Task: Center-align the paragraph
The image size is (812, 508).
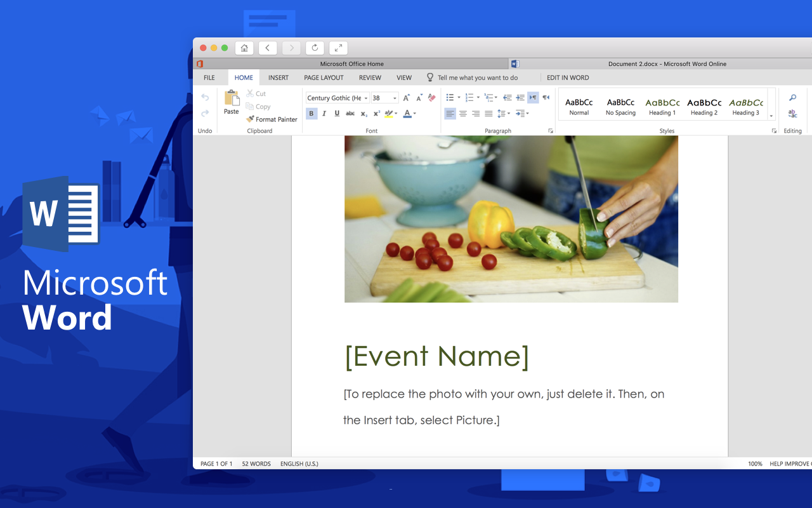Action: (x=463, y=114)
